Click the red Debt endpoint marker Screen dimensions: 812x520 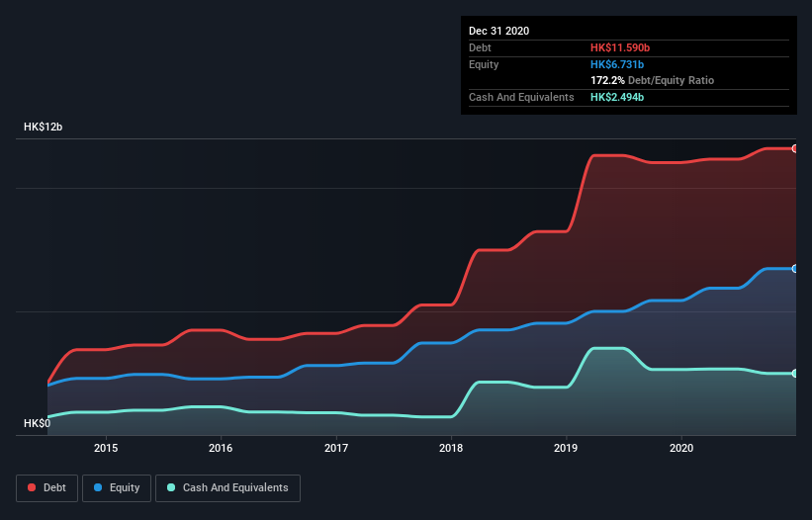coord(795,149)
